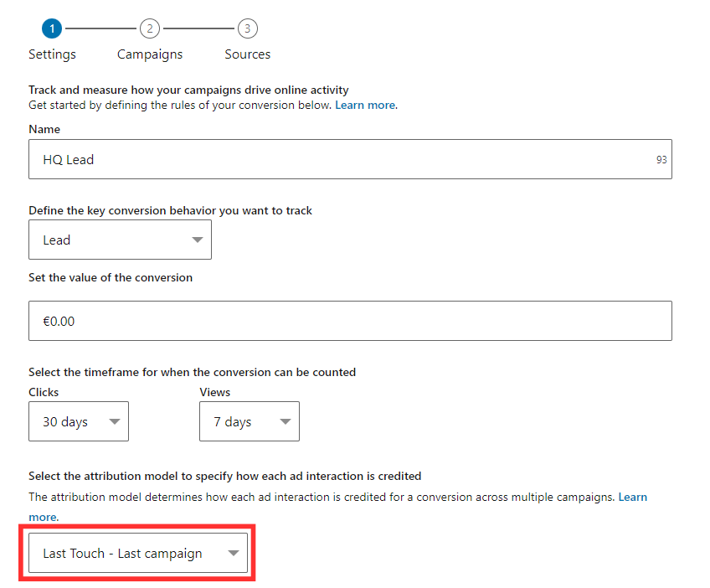Go to step 2 Campaigns circle
The width and height of the screenshot is (710, 588).
pyautogui.click(x=149, y=28)
